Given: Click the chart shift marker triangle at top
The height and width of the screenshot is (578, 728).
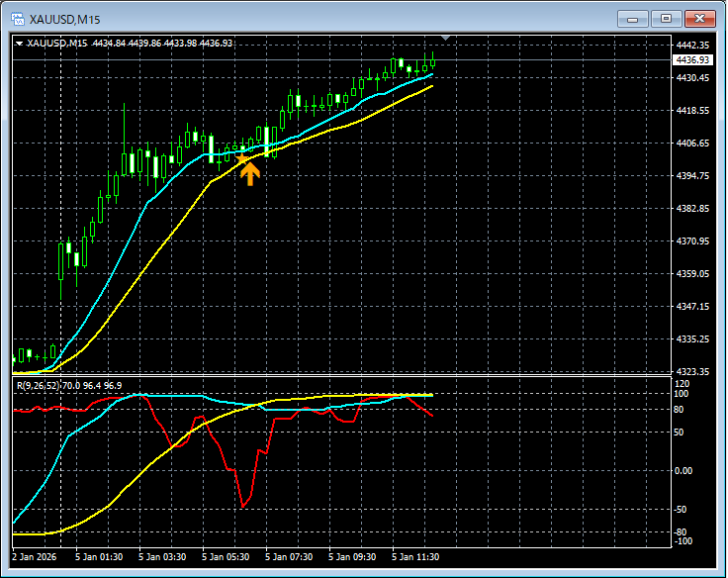Looking at the screenshot, I should coord(445,38).
